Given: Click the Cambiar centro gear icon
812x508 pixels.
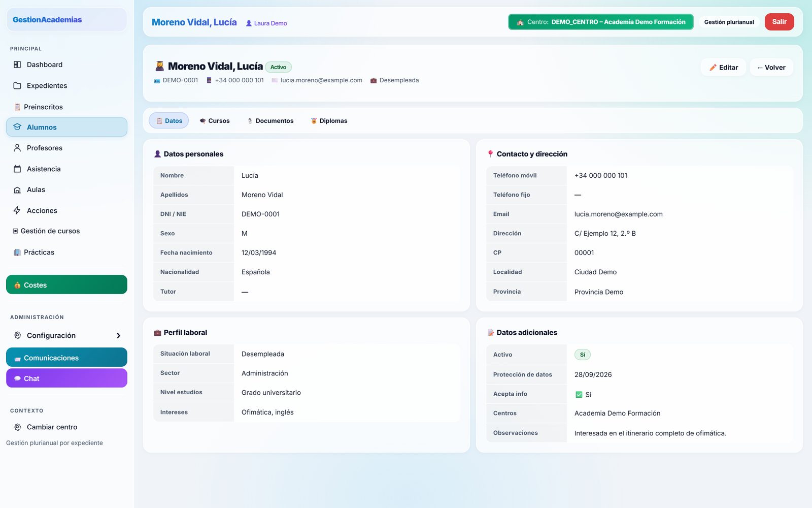Looking at the screenshot, I should click(17, 427).
